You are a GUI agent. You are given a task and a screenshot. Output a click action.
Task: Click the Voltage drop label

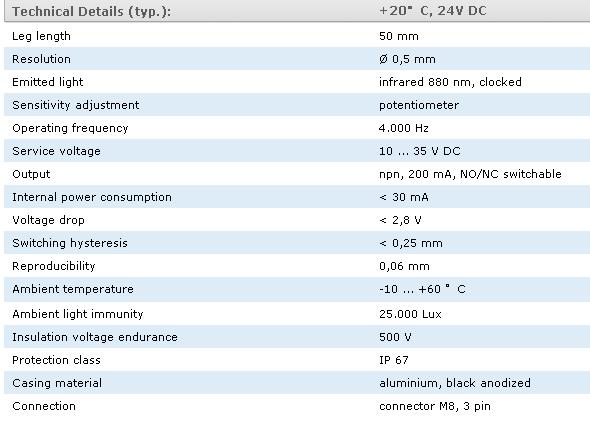(48, 220)
